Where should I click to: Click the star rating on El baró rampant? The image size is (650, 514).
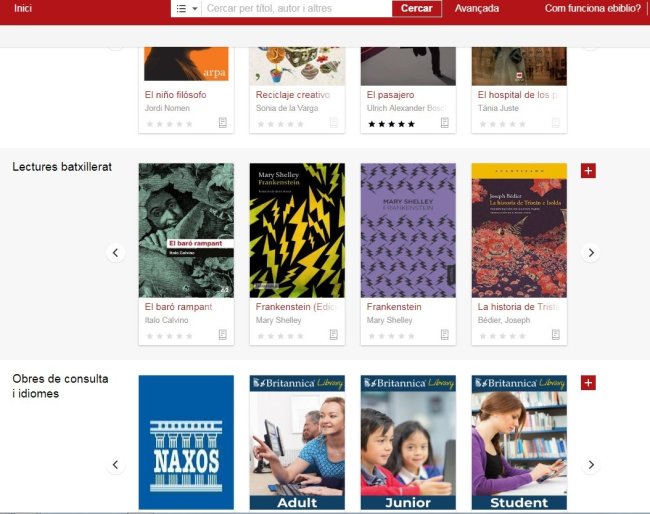(x=169, y=336)
